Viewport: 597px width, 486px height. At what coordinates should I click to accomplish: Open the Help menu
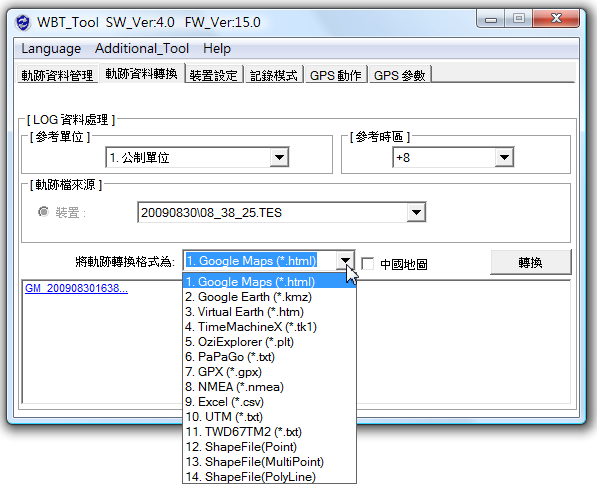click(217, 48)
